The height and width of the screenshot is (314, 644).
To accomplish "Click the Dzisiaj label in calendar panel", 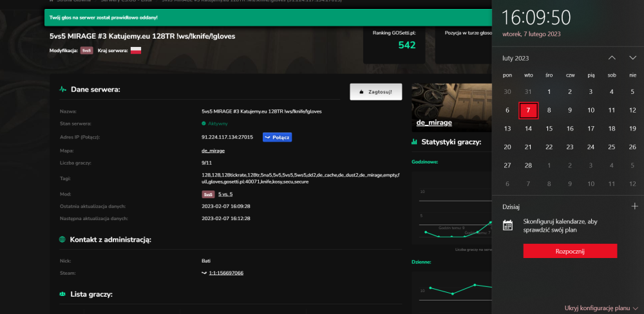I will coord(511,207).
